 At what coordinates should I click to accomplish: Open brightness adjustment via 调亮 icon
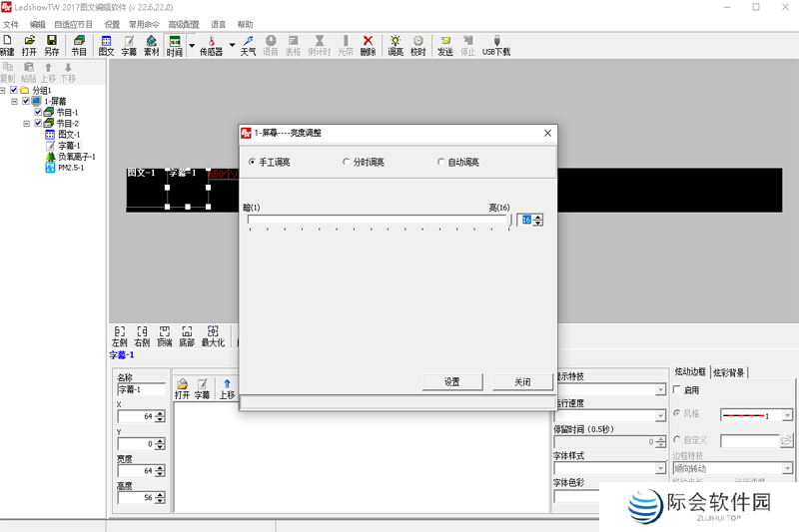tap(396, 45)
